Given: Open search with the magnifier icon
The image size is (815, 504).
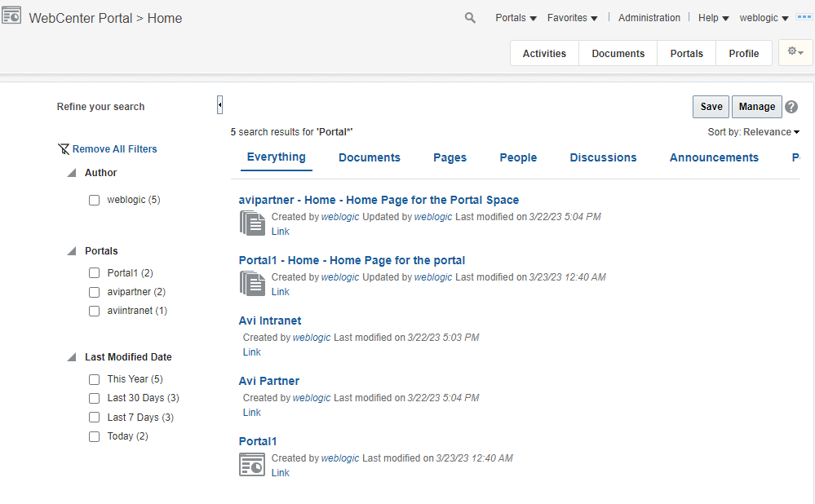Looking at the screenshot, I should click(470, 18).
